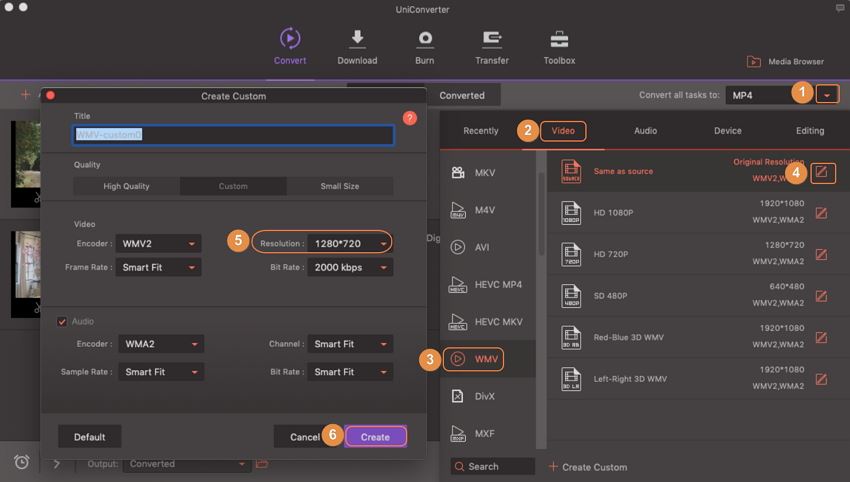Edit the HD 1080P preset settings
The width and height of the screenshot is (850, 482).
pos(821,213)
